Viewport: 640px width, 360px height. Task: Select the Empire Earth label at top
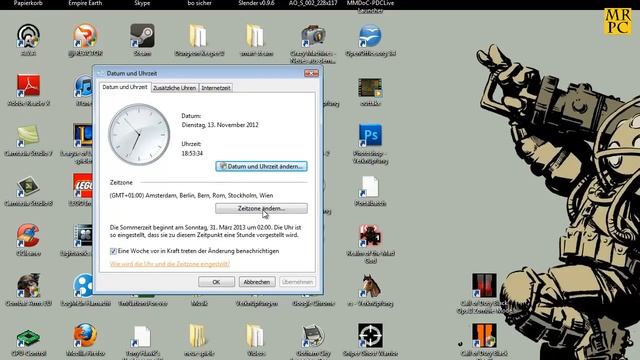[x=85, y=3]
